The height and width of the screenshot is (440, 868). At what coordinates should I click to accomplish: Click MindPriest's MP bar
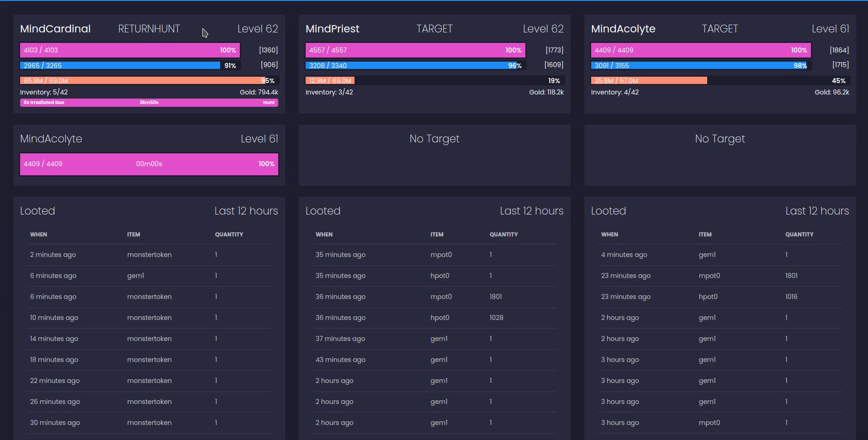click(x=415, y=66)
